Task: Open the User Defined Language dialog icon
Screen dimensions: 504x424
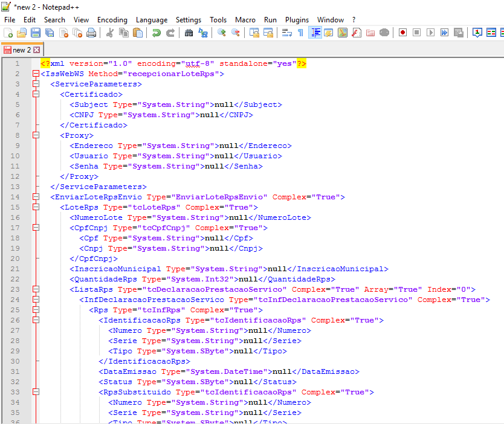Action: tap(329, 33)
